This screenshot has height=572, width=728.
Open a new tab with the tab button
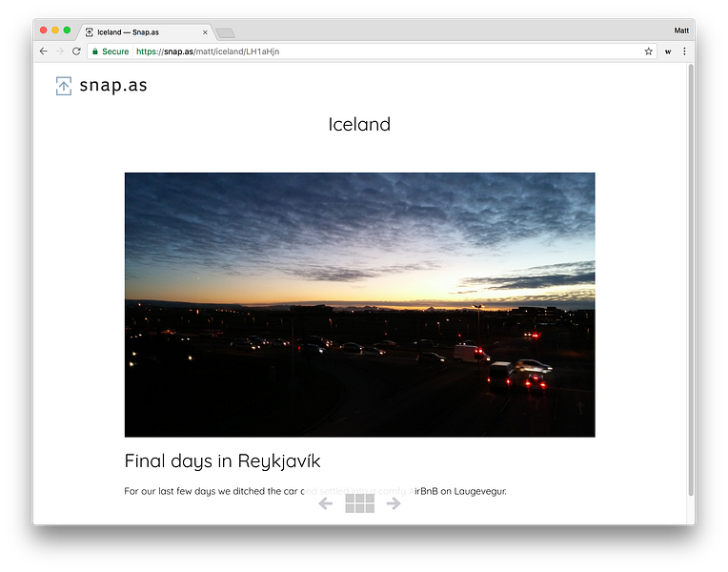pos(226,33)
